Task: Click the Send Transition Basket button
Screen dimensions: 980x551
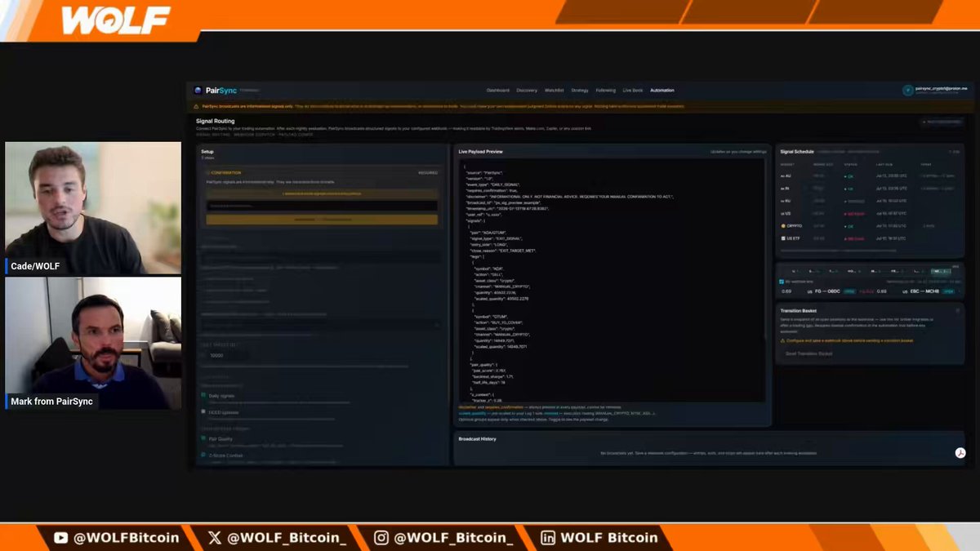Action: [808, 353]
